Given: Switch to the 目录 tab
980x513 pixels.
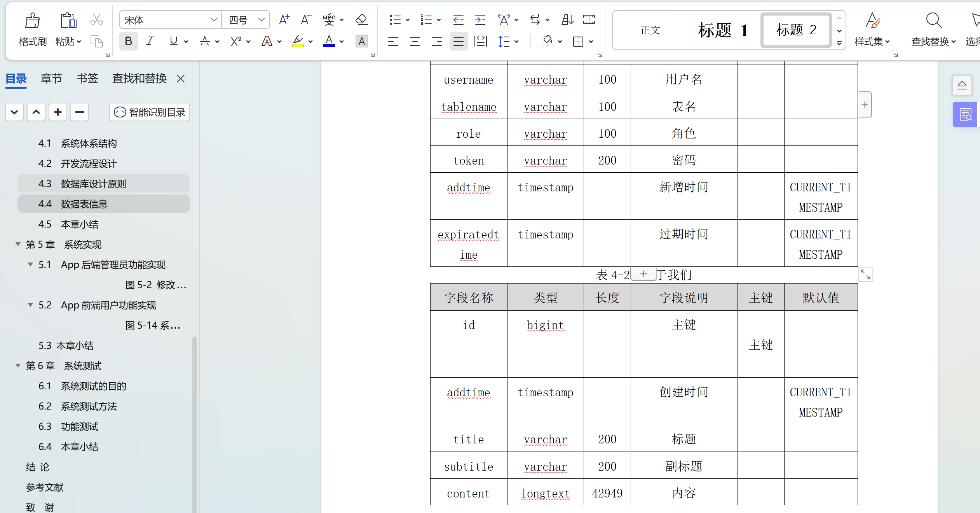Looking at the screenshot, I should click(16, 79).
